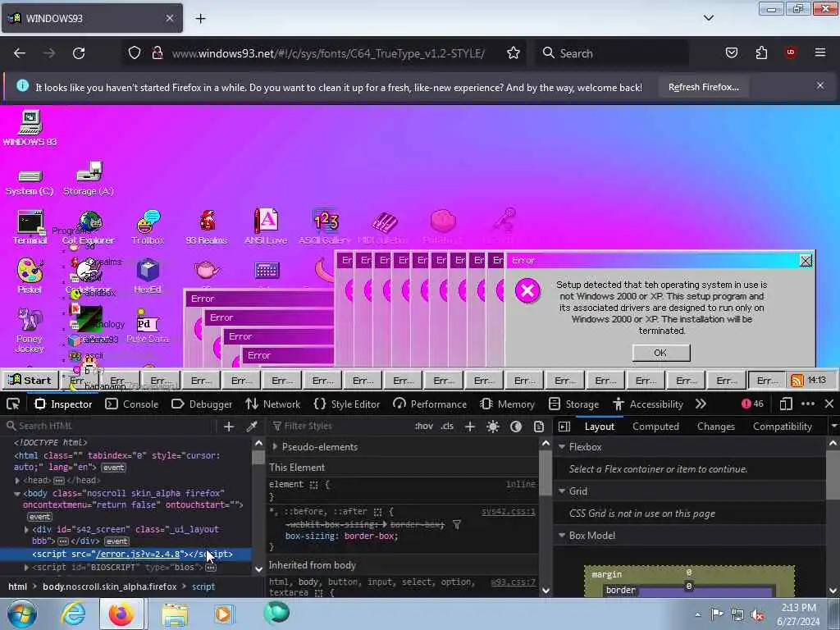The image size is (840, 630).
Task: Select the Changes sidebar tab
Action: 715,427
